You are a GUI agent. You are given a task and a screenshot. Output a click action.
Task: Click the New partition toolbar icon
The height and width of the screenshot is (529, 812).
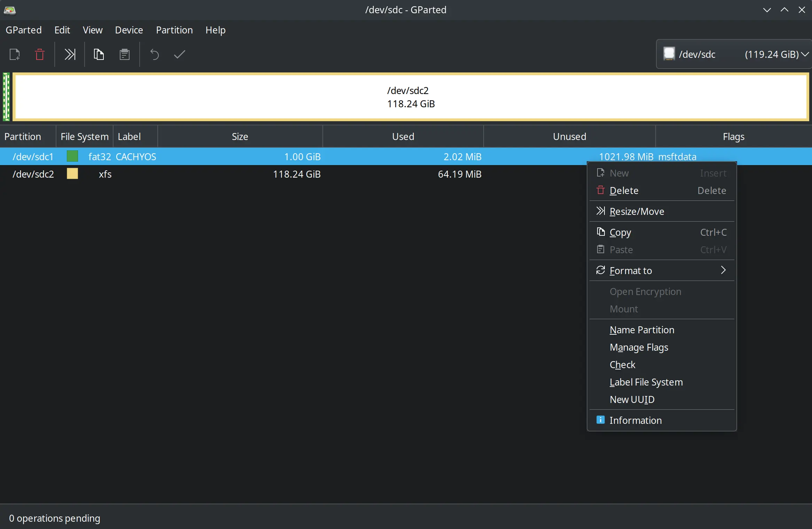(x=15, y=55)
